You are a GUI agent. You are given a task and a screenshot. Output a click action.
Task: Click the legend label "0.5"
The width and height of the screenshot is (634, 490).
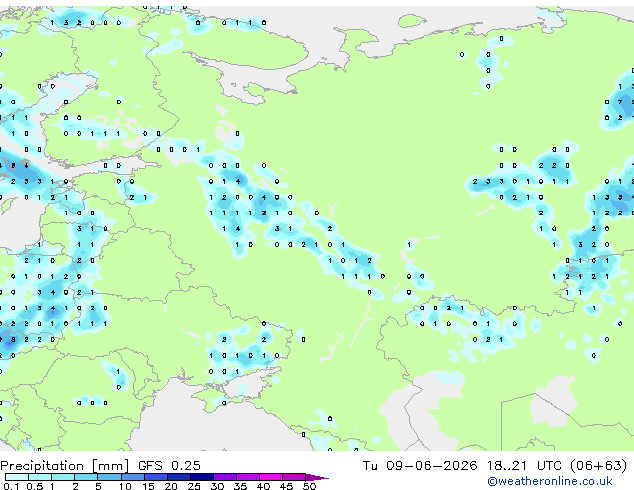pos(35,486)
